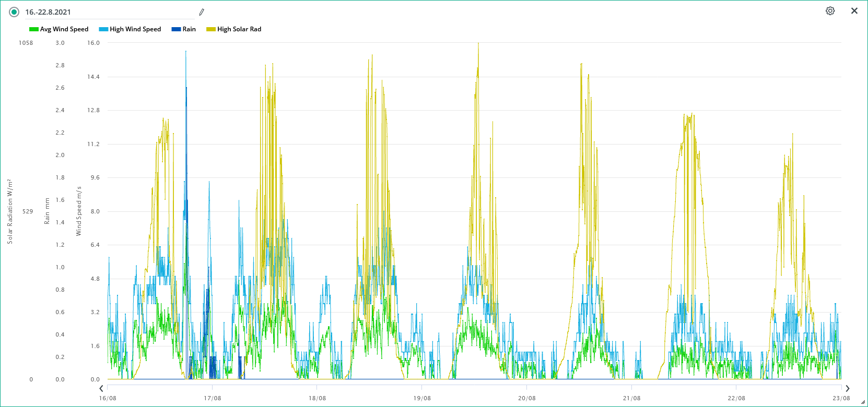
Task: Click the 1.8 rain axis value
Action: (x=60, y=177)
